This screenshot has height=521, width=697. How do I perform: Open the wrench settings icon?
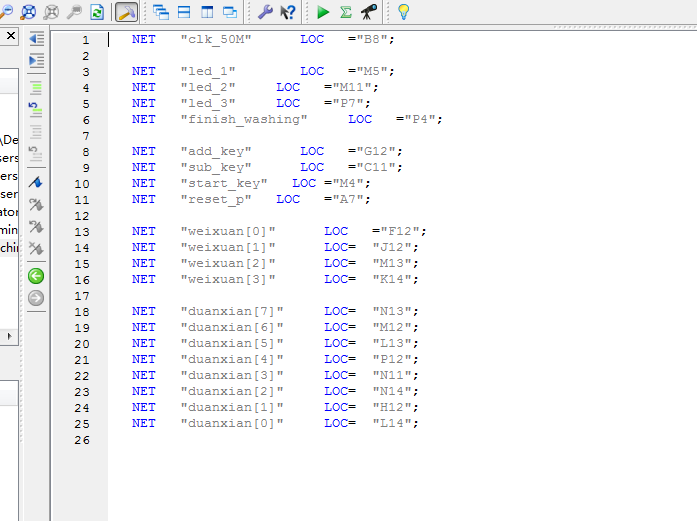click(265, 12)
